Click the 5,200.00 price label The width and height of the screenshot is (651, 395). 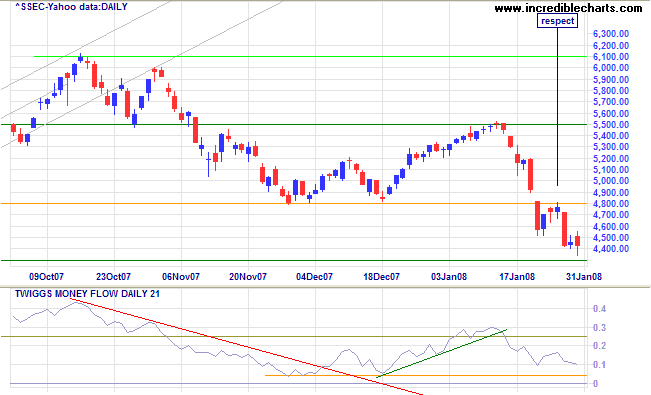tap(611, 159)
